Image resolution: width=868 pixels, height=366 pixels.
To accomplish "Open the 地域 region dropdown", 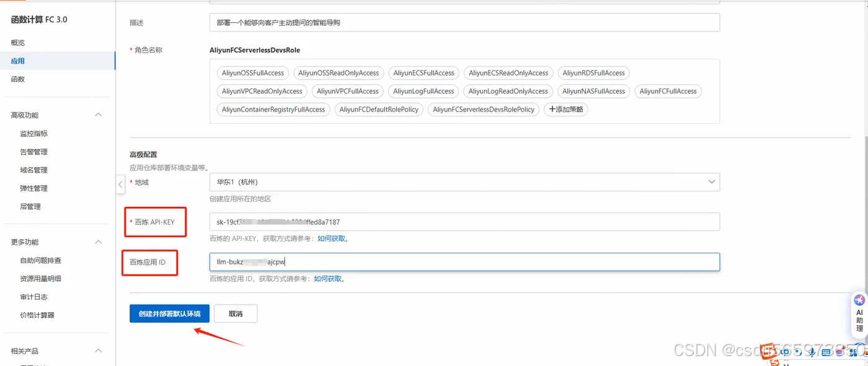I will [x=464, y=182].
